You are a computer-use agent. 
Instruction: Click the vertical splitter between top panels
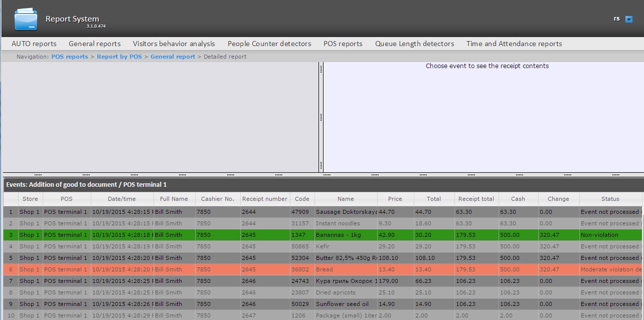(x=321, y=117)
